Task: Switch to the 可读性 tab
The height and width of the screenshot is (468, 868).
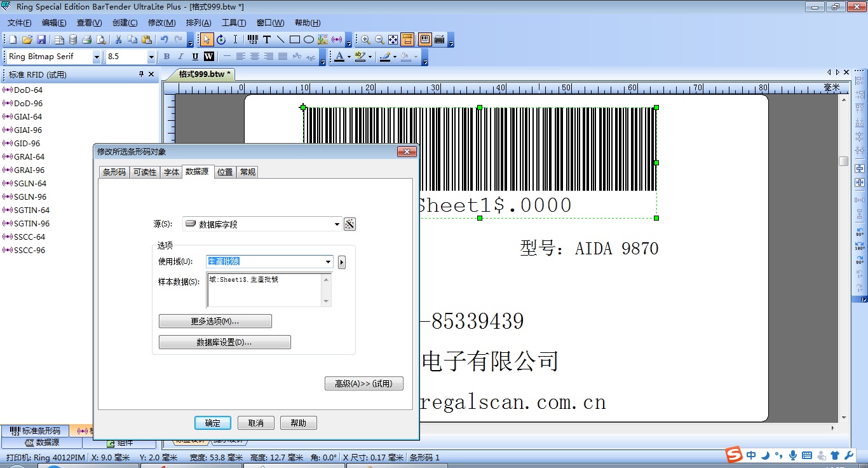Action: [x=144, y=172]
